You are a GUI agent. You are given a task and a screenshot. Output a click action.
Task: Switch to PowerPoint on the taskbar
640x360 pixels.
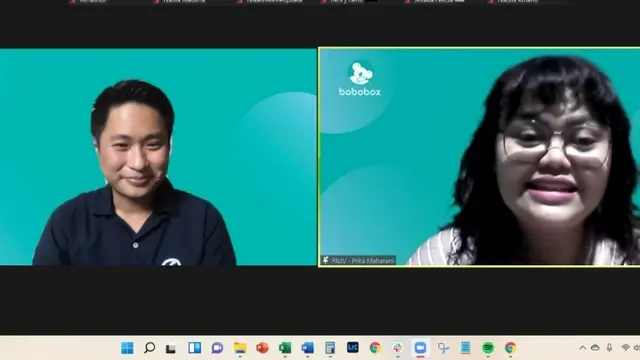262,348
